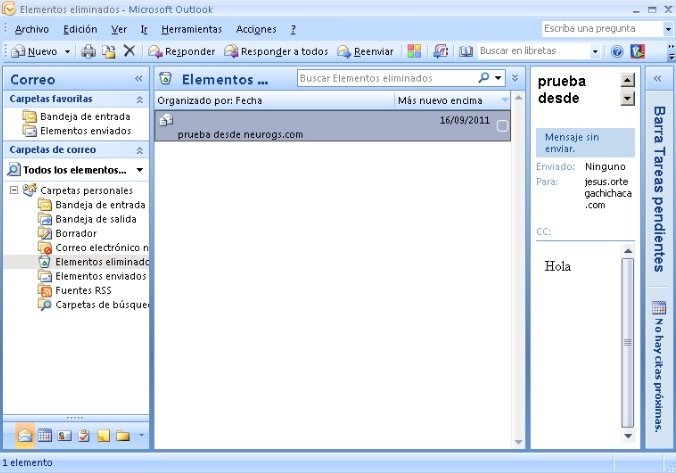The height and width of the screenshot is (473, 676).
Task: Collapse the Carpetas favoritas section
Action: (140, 100)
